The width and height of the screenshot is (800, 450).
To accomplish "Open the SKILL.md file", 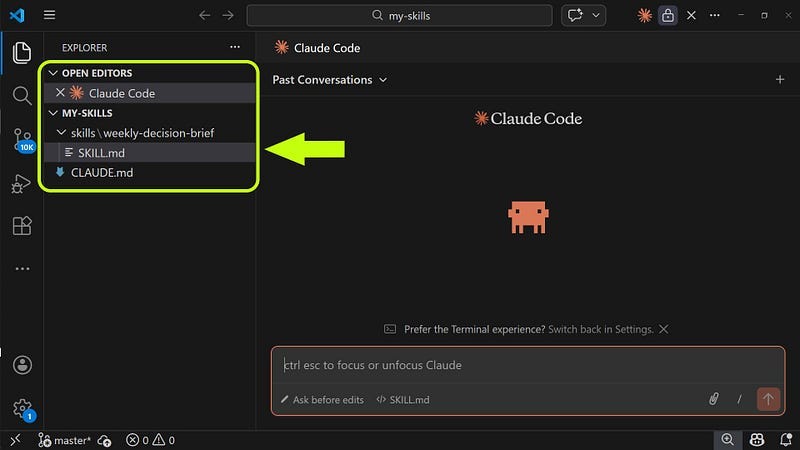I will coord(150,153).
